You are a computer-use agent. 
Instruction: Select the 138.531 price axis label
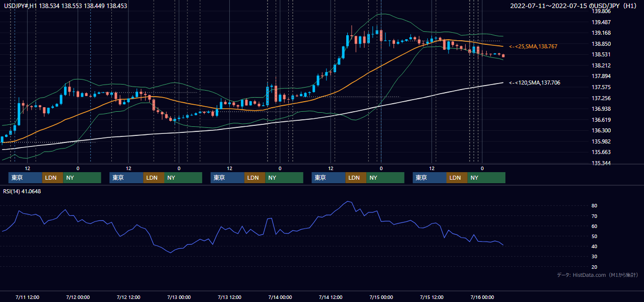pyautogui.click(x=600, y=55)
